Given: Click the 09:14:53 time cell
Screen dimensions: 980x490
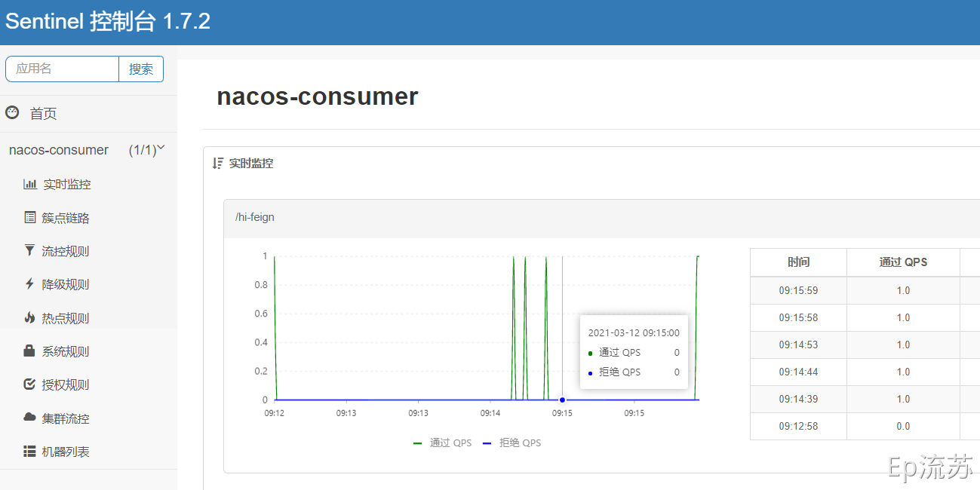Looking at the screenshot, I should 798,345.
